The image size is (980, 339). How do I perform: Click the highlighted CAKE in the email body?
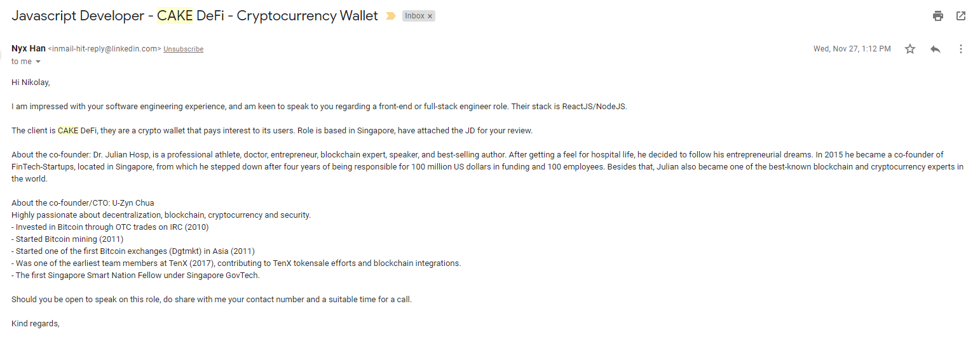coord(68,131)
